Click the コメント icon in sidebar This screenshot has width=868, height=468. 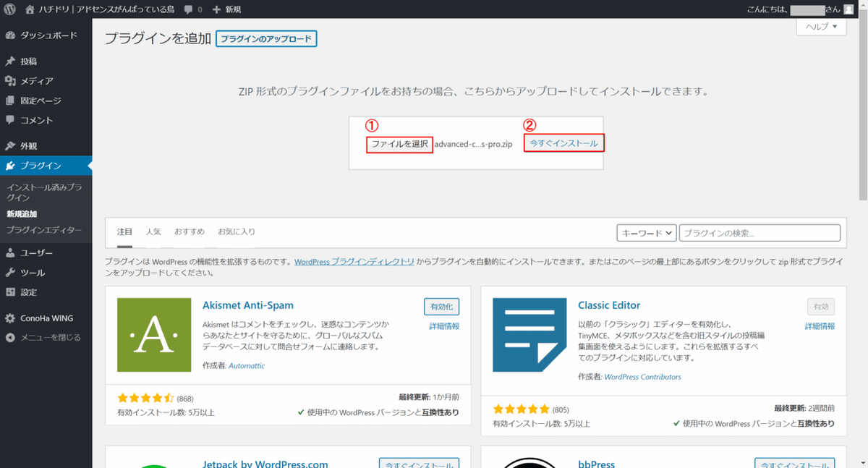[x=10, y=120]
